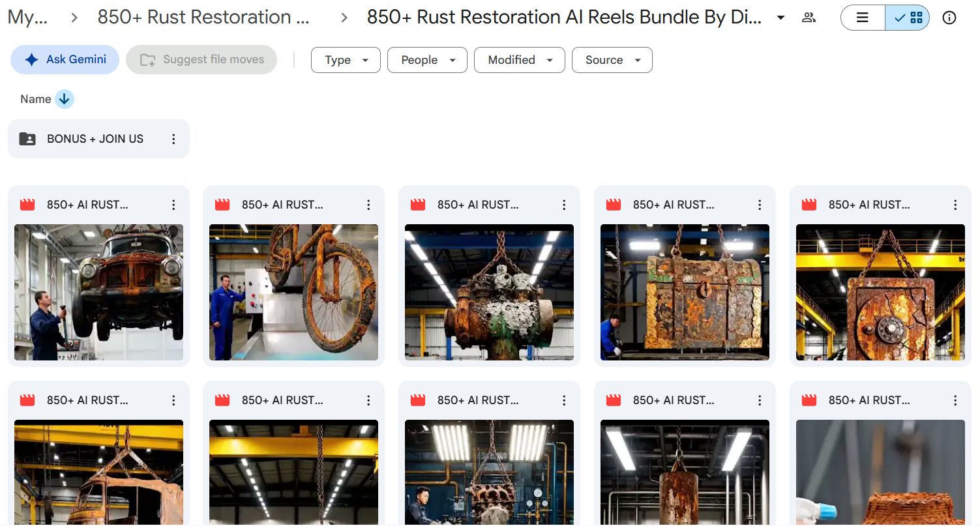Switch to list layout view

coord(863,18)
